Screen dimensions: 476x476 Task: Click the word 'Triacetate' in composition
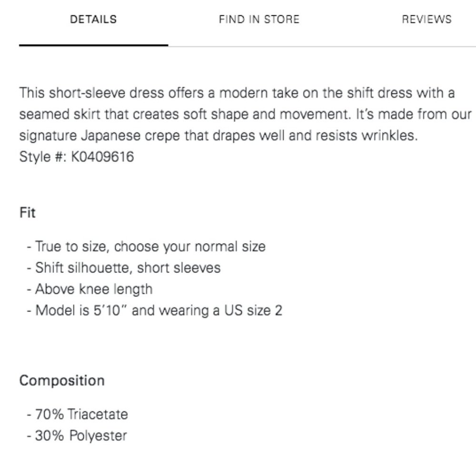pyautogui.click(x=98, y=415)
